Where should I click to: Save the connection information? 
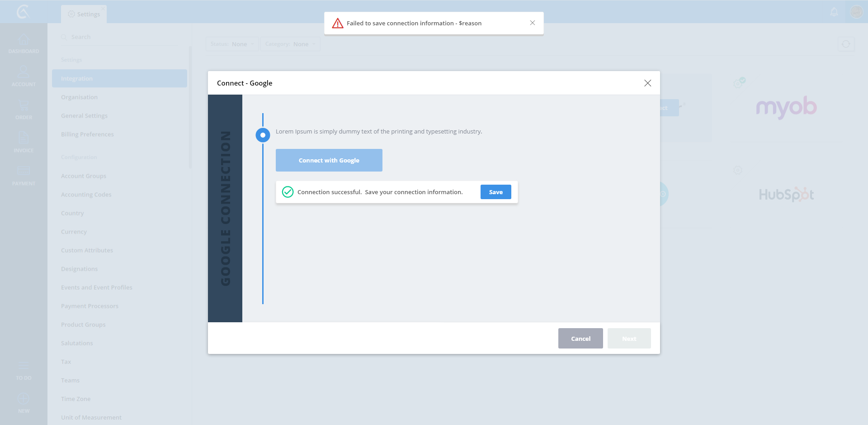point(495,192)
